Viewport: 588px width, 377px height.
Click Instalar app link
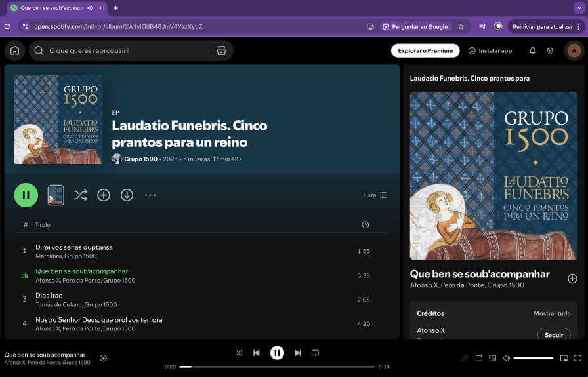point(490,50)
